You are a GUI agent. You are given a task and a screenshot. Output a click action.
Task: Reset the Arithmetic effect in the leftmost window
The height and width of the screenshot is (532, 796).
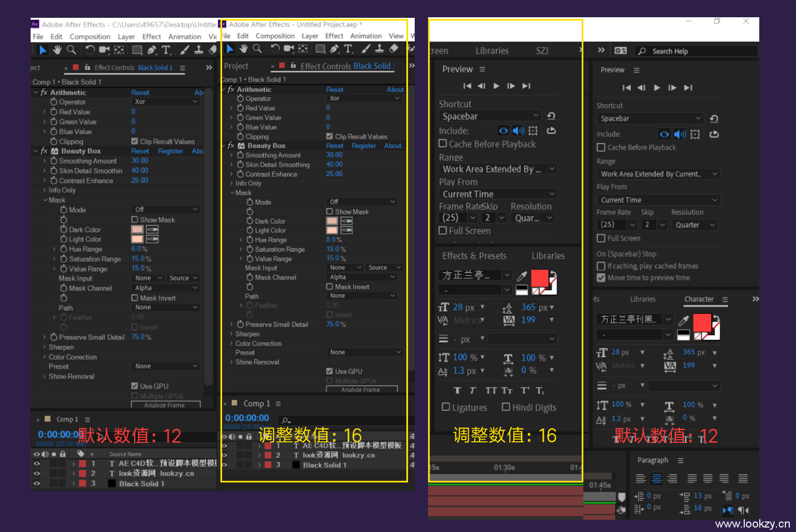click(140, 92)
